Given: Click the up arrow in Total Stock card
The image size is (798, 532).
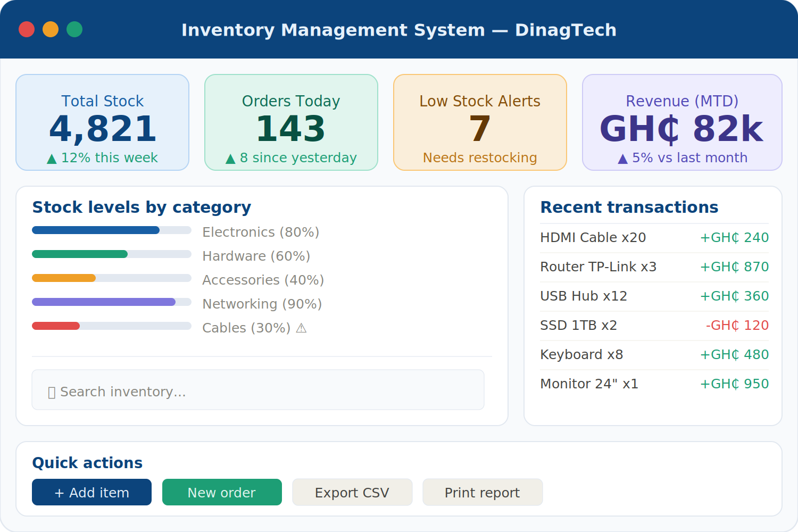Looking at the screenshot, I should click(x=52, y=159).
